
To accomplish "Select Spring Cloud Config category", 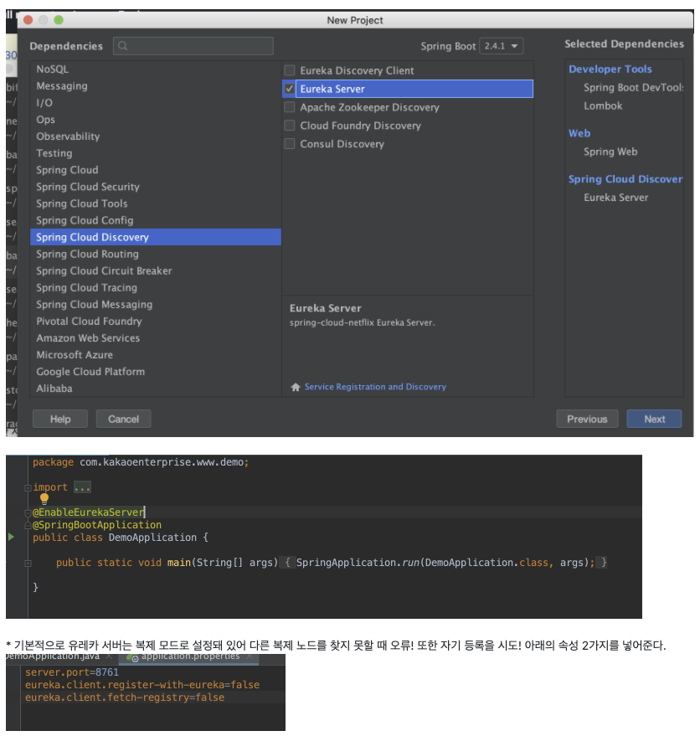I will [x=156, y=220].
